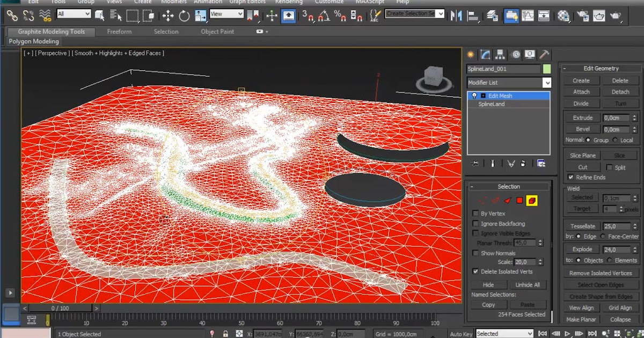
Task: Enable the By Vertex checkbox
Action: (x=475, y=214)
